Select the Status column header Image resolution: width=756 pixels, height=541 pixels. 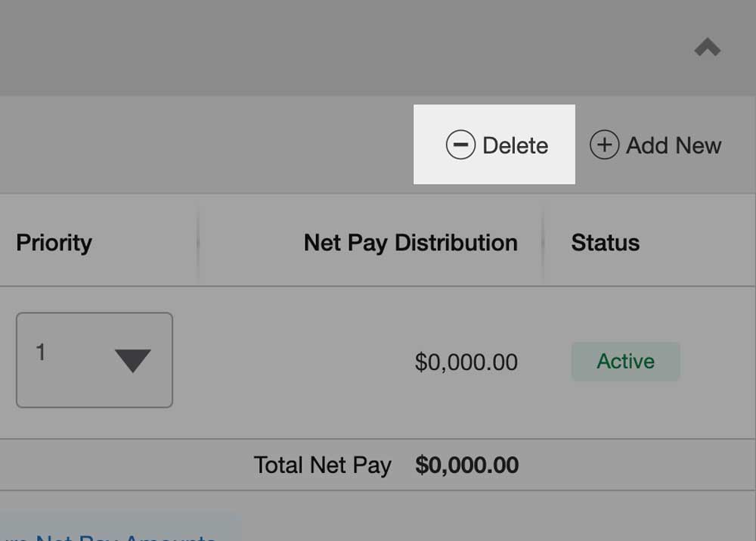[x=606, y=242]
